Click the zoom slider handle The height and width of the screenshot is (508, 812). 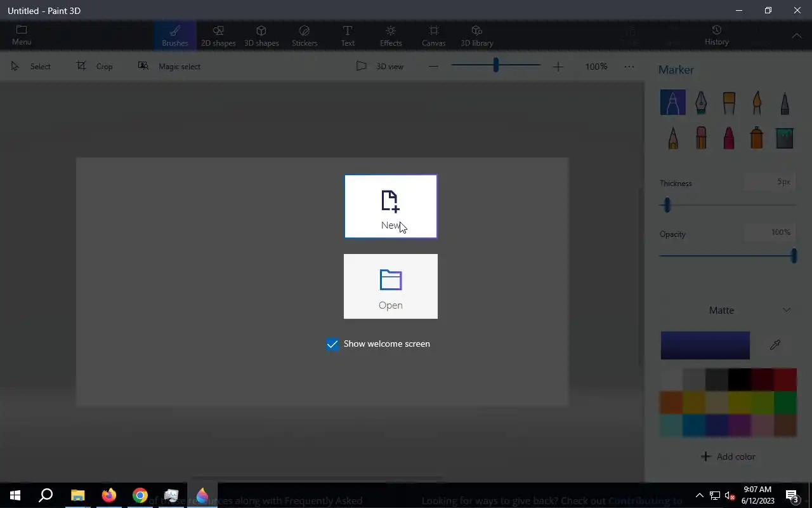(x=495, y=65)
